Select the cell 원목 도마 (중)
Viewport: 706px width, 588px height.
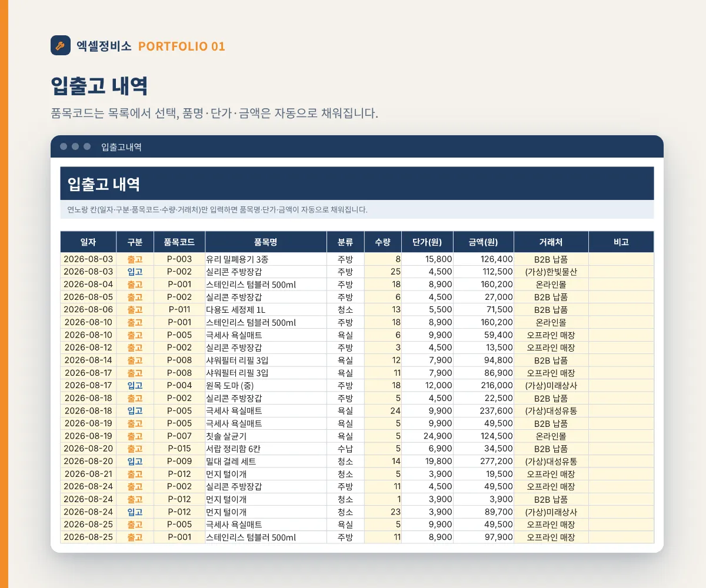(x=266, y=385)
